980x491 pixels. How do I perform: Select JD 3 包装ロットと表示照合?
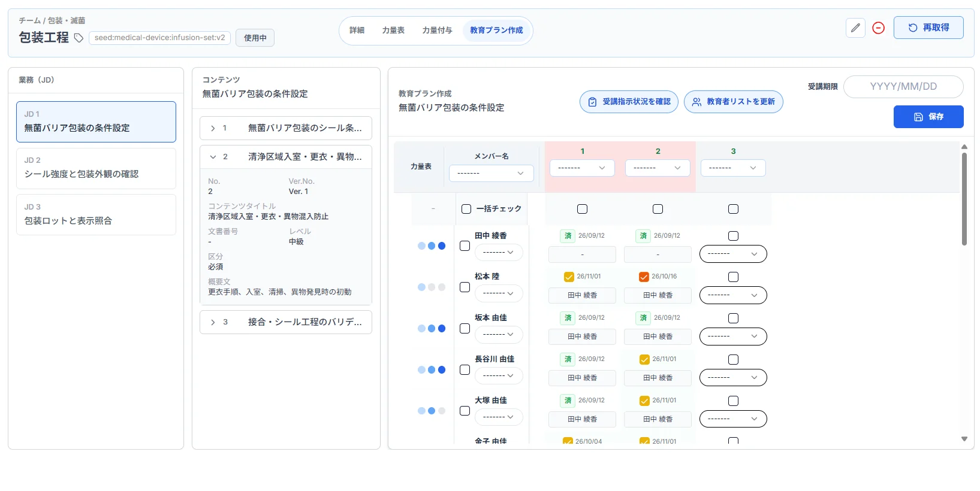coord(96,215)
